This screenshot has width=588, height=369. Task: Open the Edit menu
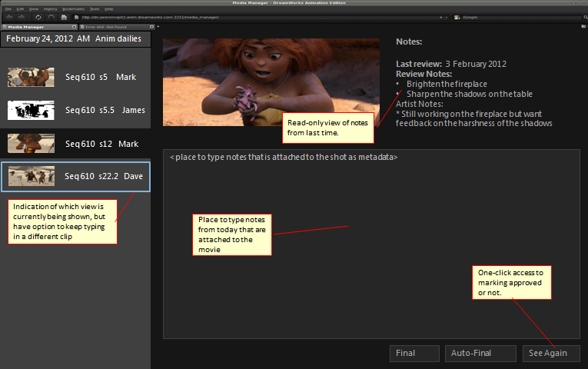click(20, 8)
